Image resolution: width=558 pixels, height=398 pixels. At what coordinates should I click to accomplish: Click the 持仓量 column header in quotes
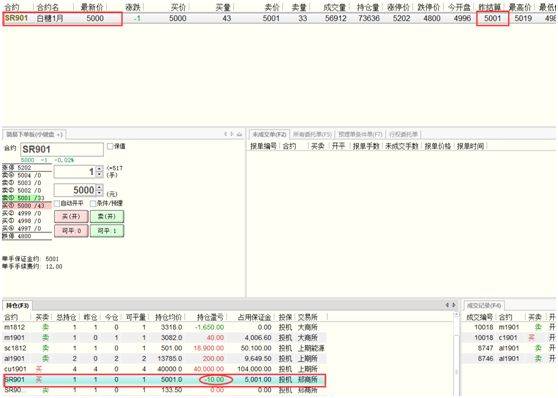click(x=368, y=7)
